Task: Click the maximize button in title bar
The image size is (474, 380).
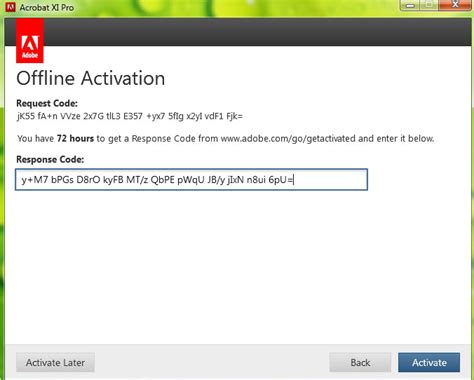Action: (430, 5)
